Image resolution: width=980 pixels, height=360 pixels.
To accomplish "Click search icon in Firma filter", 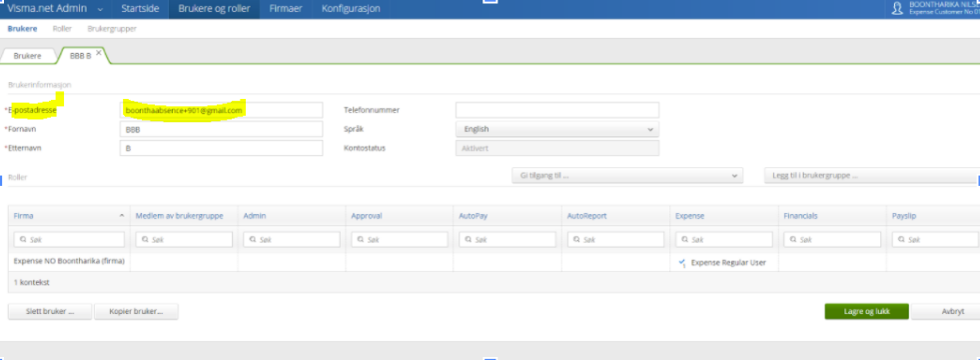I will (x=23, y=240).
